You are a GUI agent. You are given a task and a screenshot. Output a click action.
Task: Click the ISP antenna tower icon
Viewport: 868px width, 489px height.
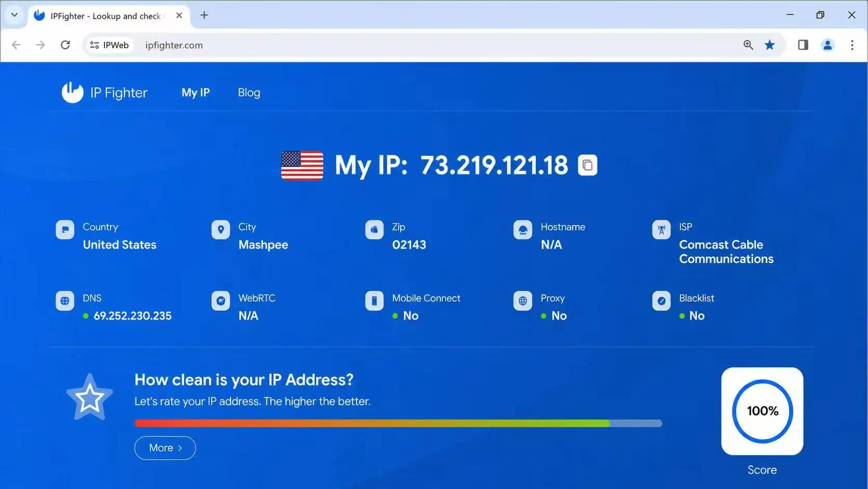pyautogui.click(x=661, y=230)
